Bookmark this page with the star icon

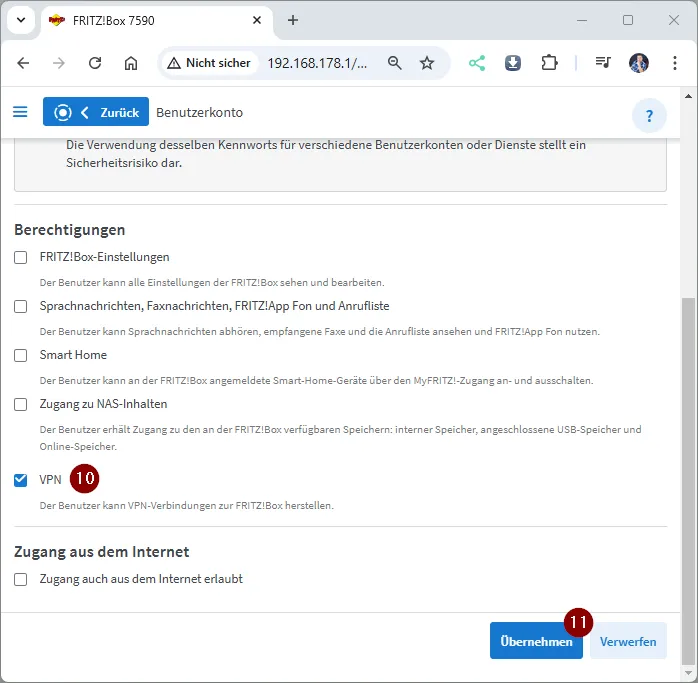pyautogui.click(x=427, y=63)
